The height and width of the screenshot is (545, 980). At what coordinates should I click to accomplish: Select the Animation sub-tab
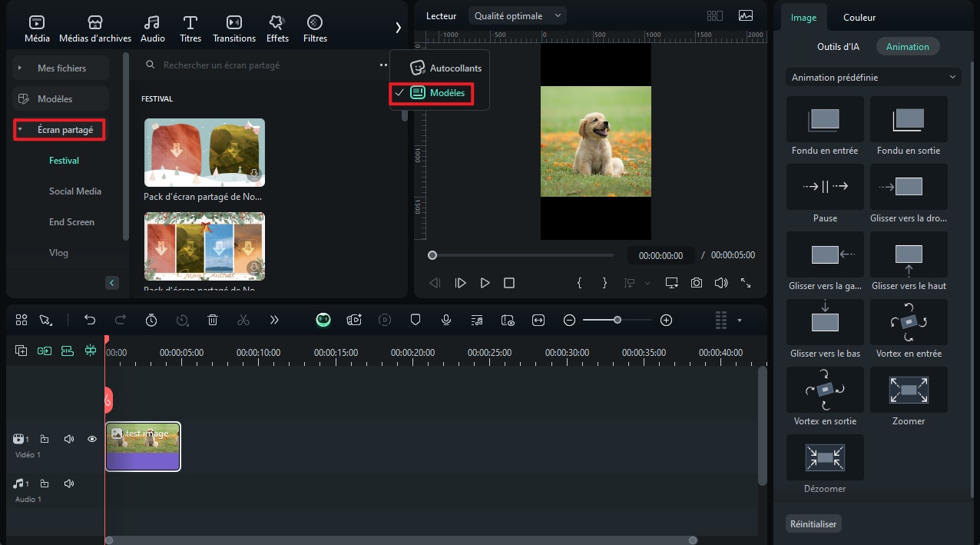pyautogui.click(x=908, y=47)
